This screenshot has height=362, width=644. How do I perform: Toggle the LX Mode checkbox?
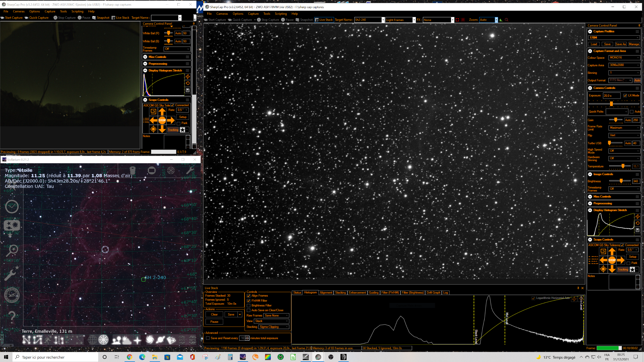click(625, 96)
